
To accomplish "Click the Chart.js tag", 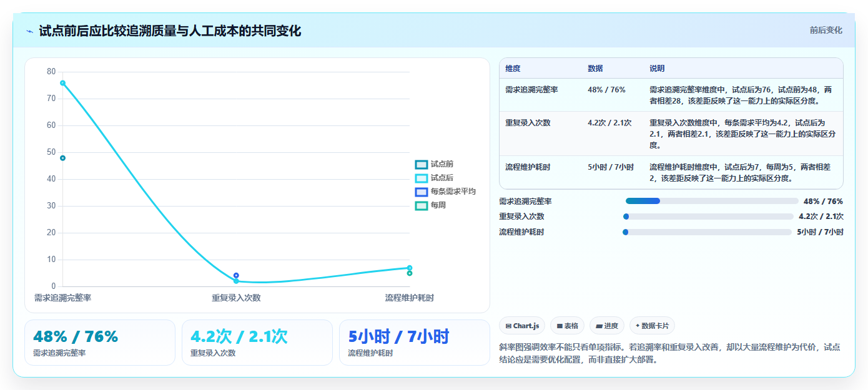I will (x=522, y=326).
